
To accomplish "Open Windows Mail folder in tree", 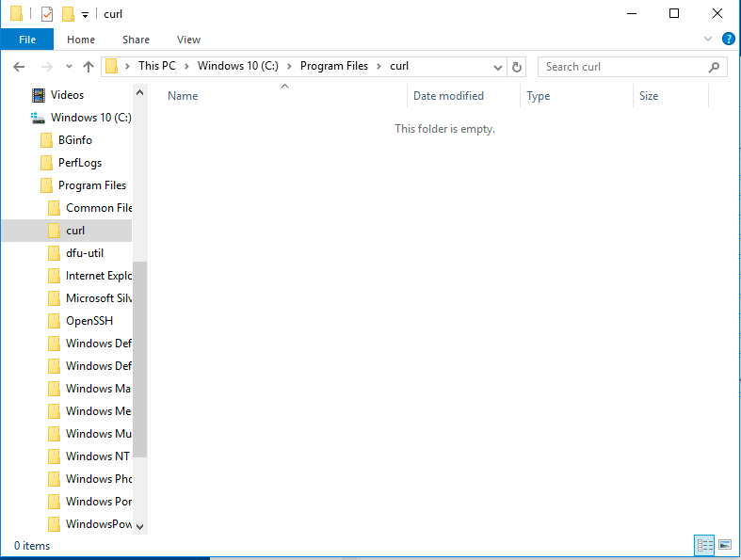I will tap(98, 389).
